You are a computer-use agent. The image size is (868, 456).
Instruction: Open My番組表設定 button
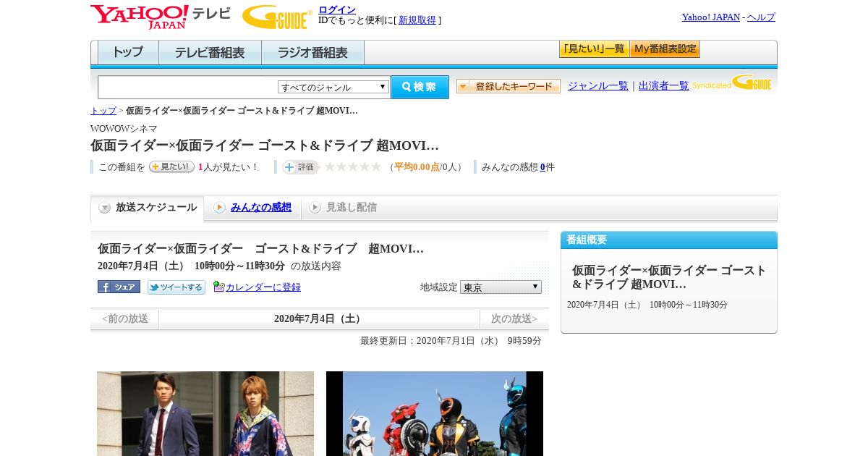[x=665, y=49]
